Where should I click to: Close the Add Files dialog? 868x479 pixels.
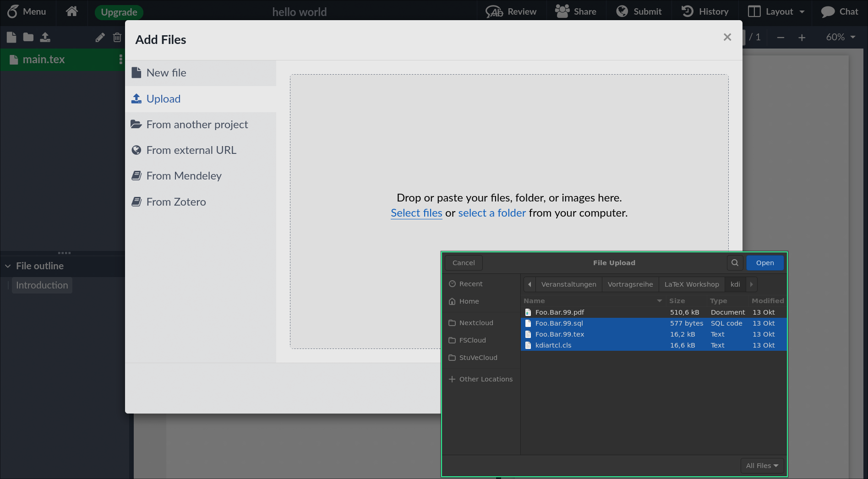click(727, 37)
